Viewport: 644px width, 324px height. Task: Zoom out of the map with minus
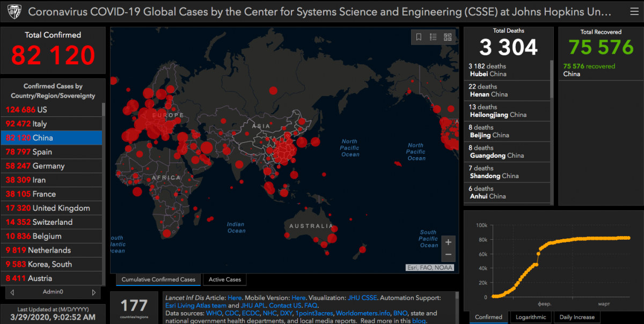click(x=449, y=255)
